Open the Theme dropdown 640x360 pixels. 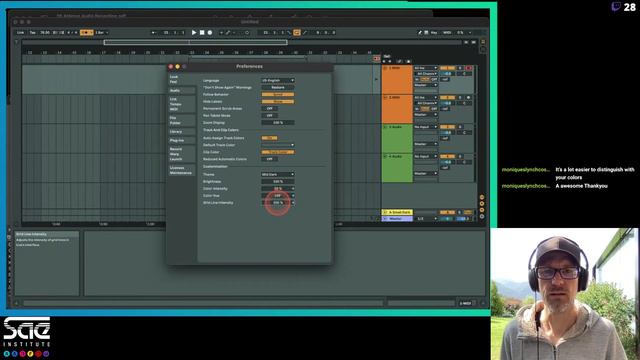[x=278, y=174]
